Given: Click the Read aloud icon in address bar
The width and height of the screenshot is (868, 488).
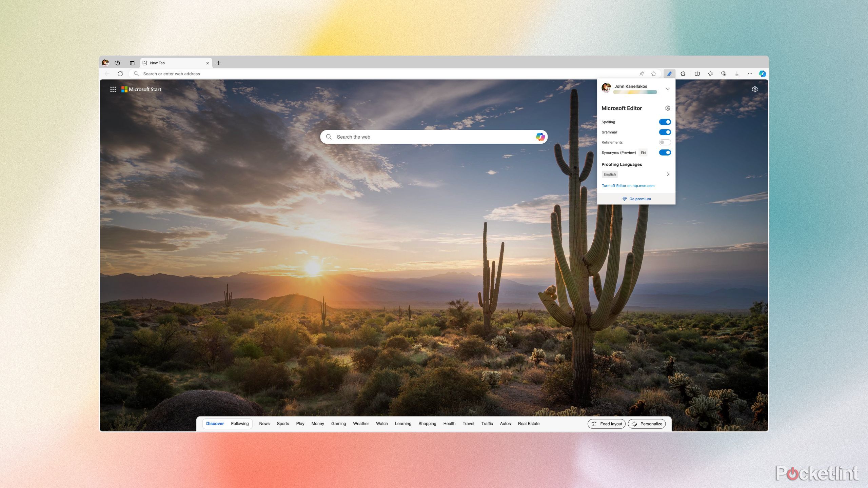Looking at the screenshot, I should 642,74.
